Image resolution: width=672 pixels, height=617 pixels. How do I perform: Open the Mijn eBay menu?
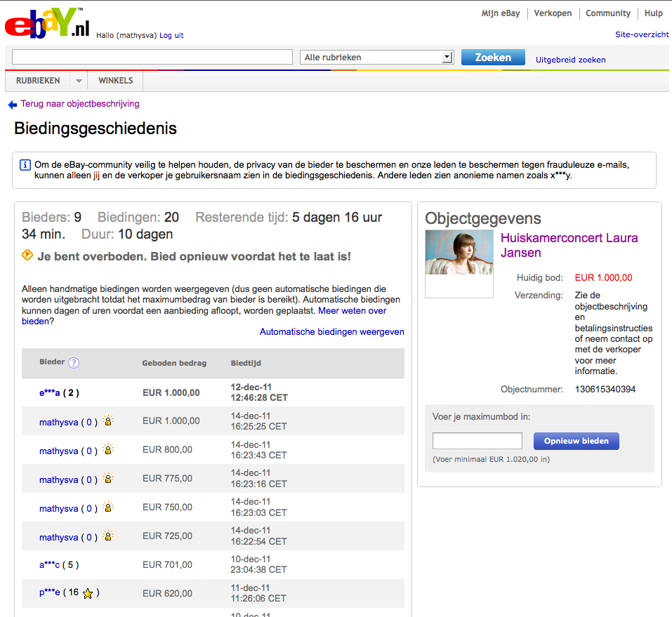click(x=500, y=13)
